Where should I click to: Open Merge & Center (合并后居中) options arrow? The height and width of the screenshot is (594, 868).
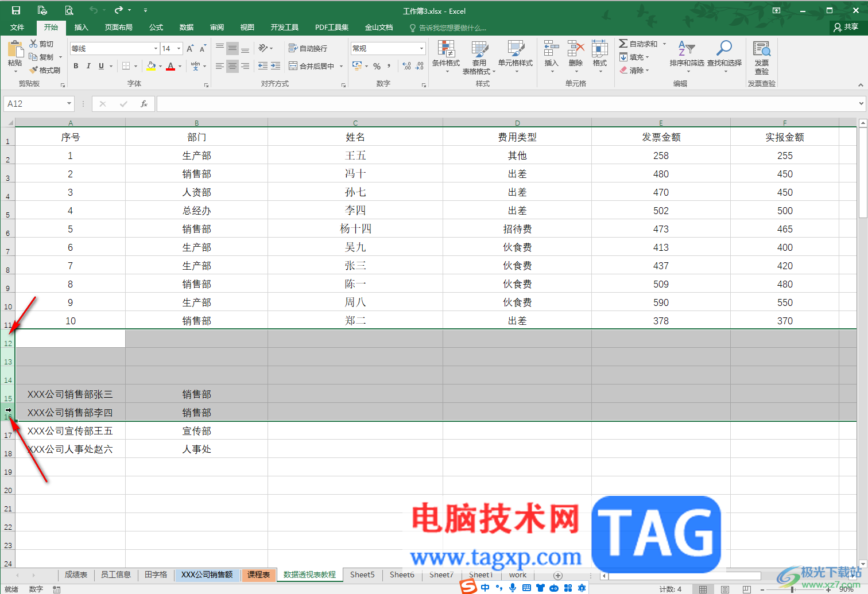click(341, 67)
